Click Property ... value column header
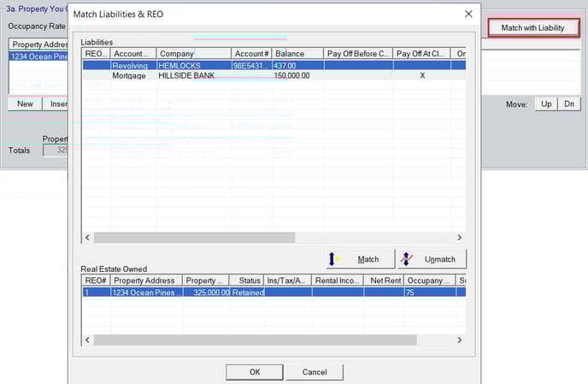The height and width of the screenshot is (384, 588). click(206, 281)
